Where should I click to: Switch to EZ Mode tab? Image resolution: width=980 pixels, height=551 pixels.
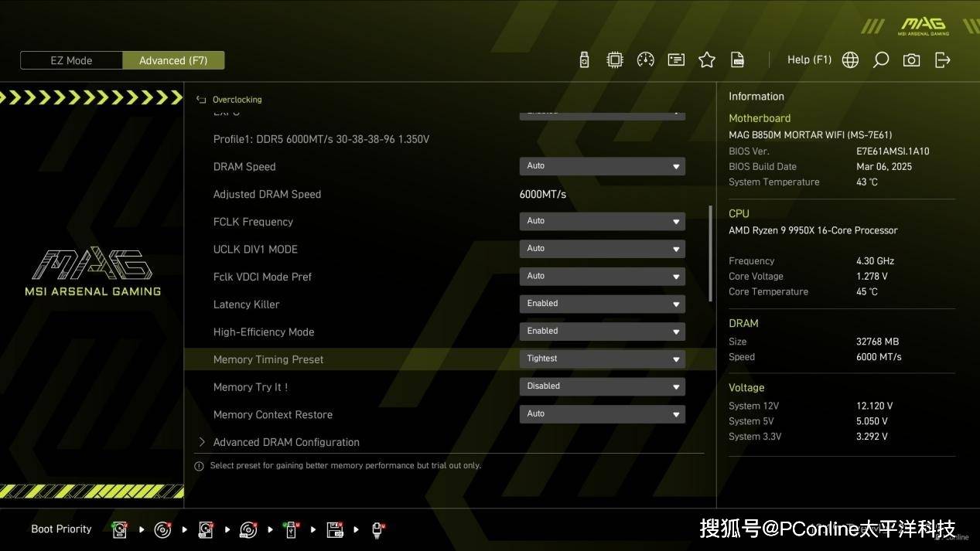tap(71, 60)
